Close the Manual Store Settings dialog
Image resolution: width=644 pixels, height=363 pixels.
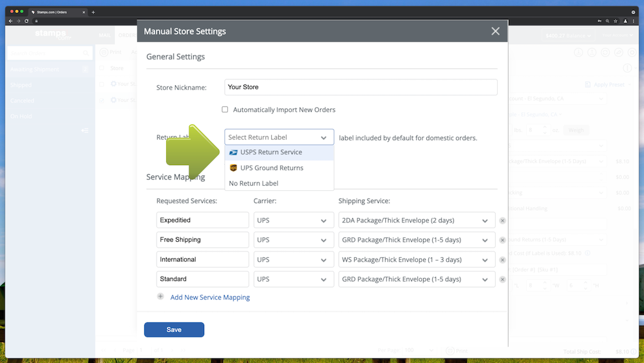point(495,31)
